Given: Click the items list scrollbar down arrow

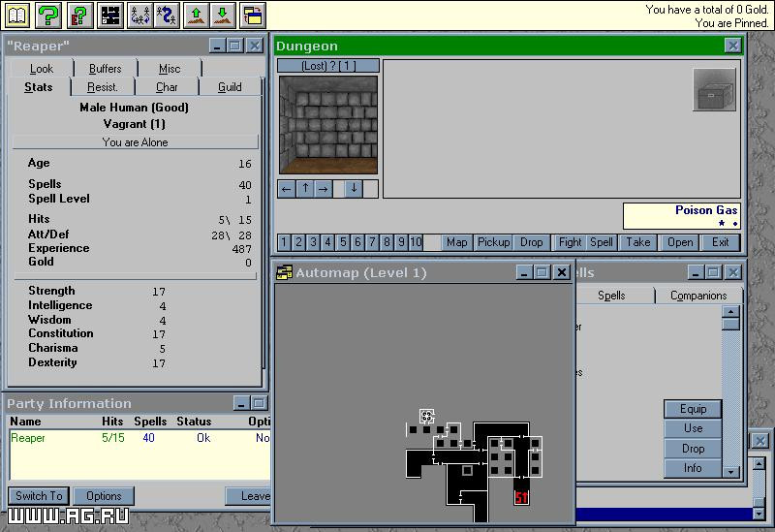Looking at the screenshot, I should pos(730,473).
